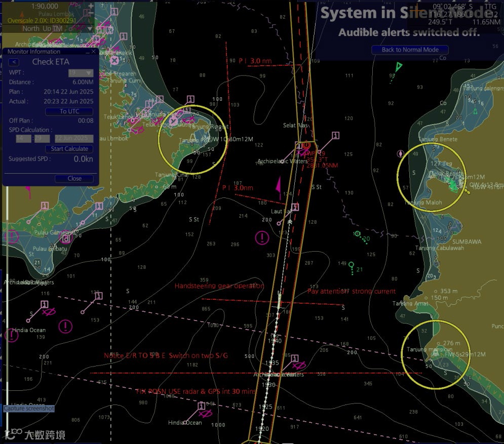Click the Distance value 6.00NM
Screen dimensions: 504x444
click(83, 82)
